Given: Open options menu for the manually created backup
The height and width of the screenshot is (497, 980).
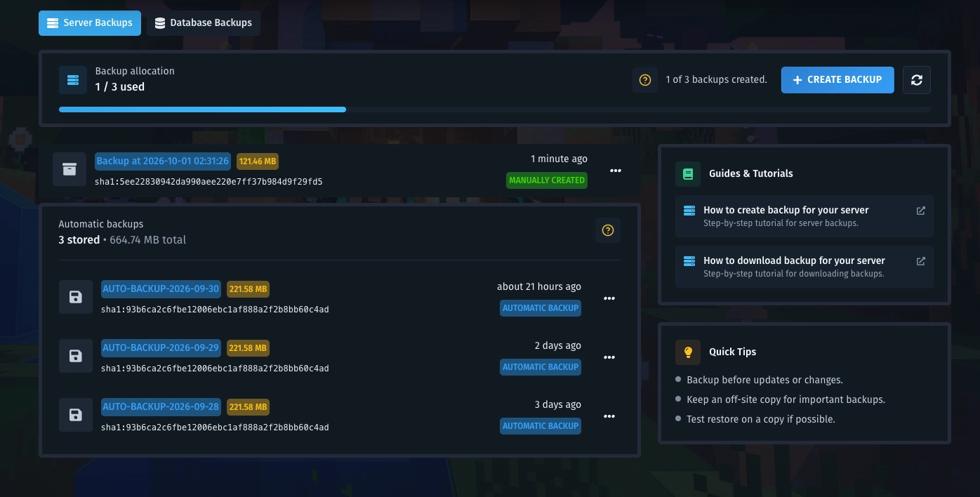Looking at the screenshot, I should [x=616, y=171].
